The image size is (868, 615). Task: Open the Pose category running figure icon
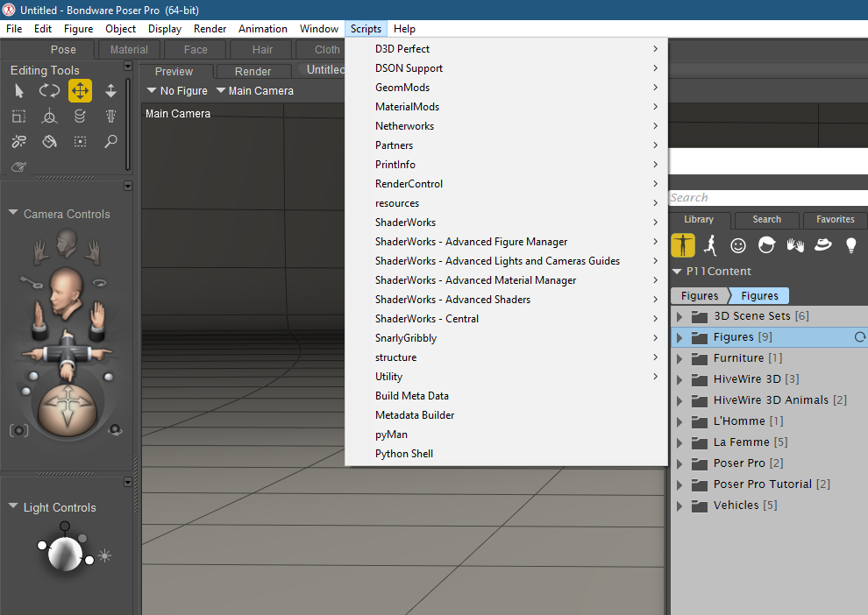pyautogui.click(x=710, y=245)
